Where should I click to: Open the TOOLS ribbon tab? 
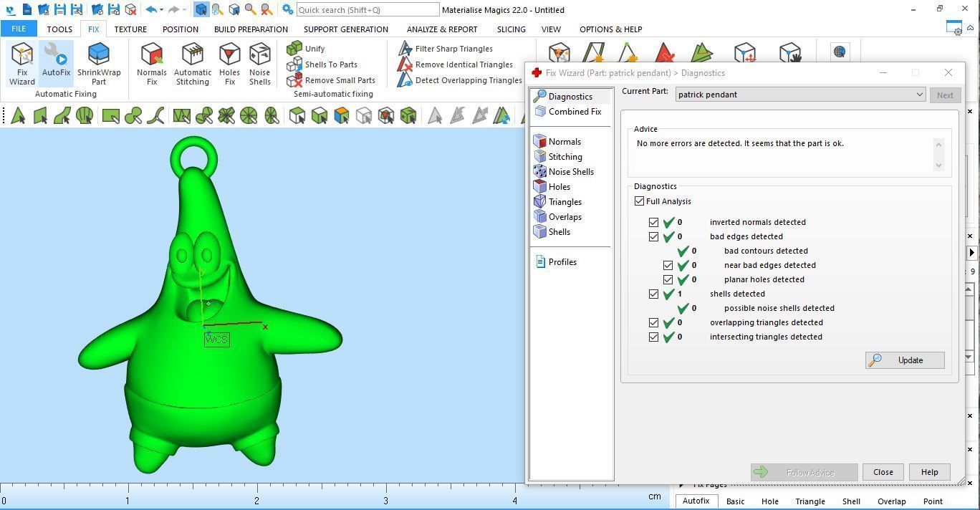tap(59, 29)
